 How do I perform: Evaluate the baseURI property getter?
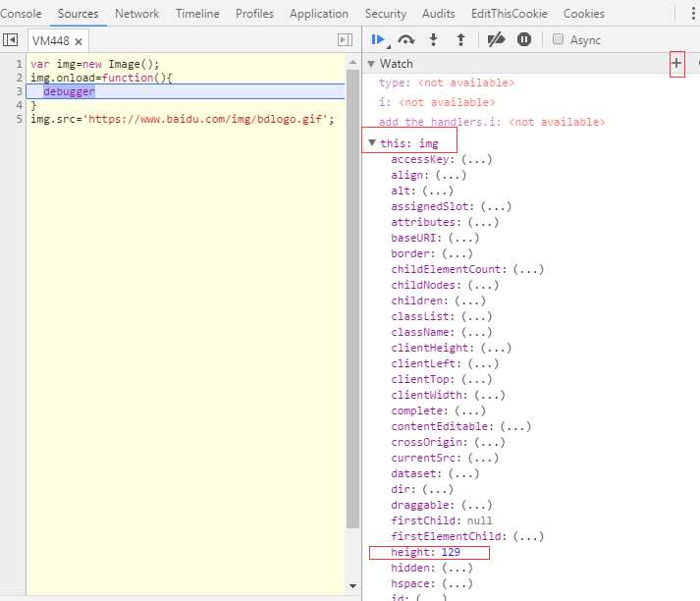point(463,238)
